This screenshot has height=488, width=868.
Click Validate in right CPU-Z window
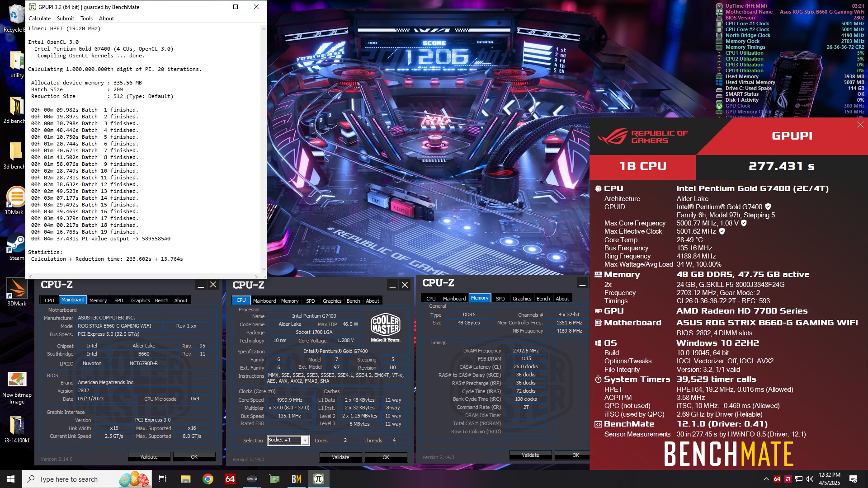(x=530, y=455)
